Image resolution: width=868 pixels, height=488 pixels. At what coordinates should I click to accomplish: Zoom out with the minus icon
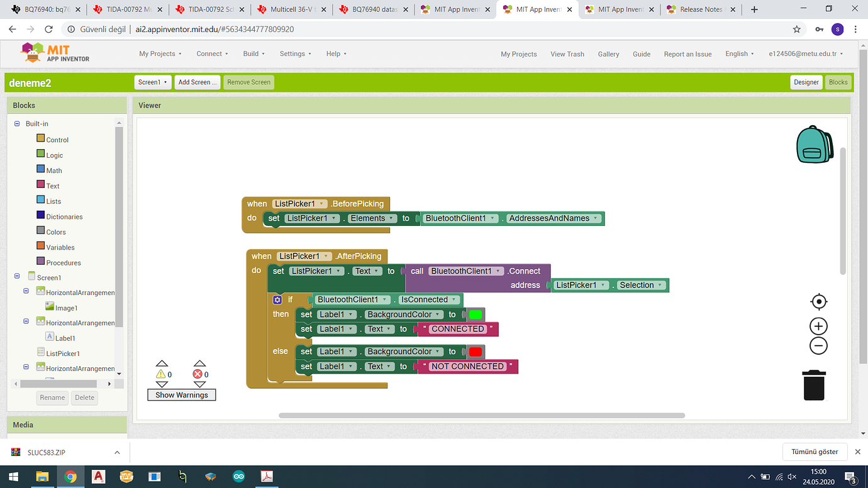pyautogui.click(x=818, y=346)
